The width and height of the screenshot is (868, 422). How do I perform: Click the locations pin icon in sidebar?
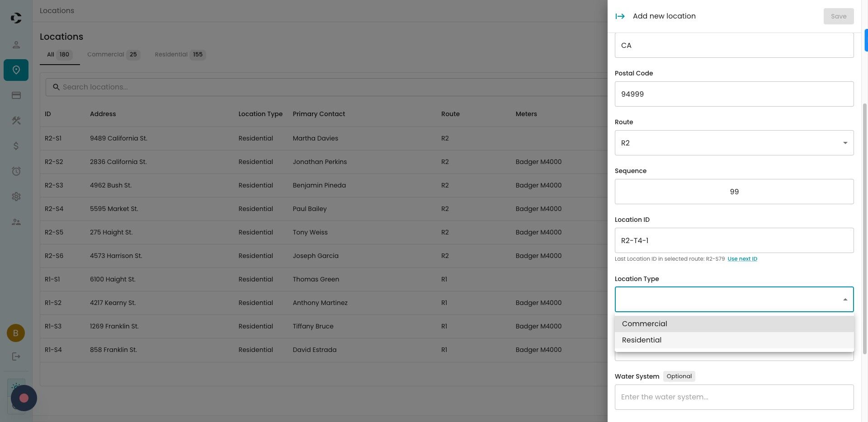pos(16,70)
